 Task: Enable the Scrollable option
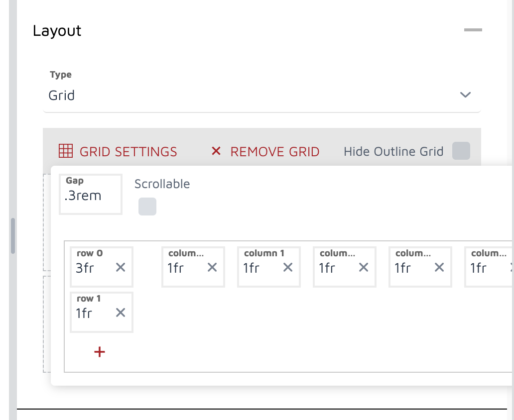[147, 206]
